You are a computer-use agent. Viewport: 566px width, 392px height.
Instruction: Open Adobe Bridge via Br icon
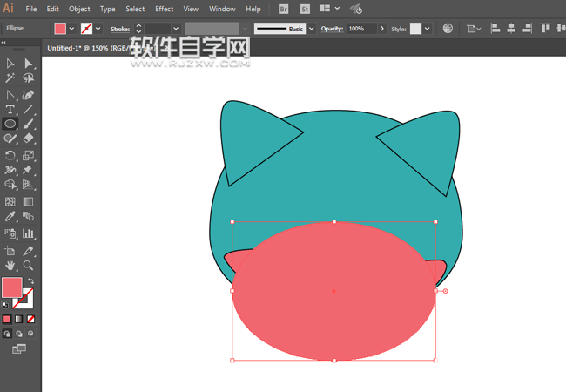pos(284,9)
